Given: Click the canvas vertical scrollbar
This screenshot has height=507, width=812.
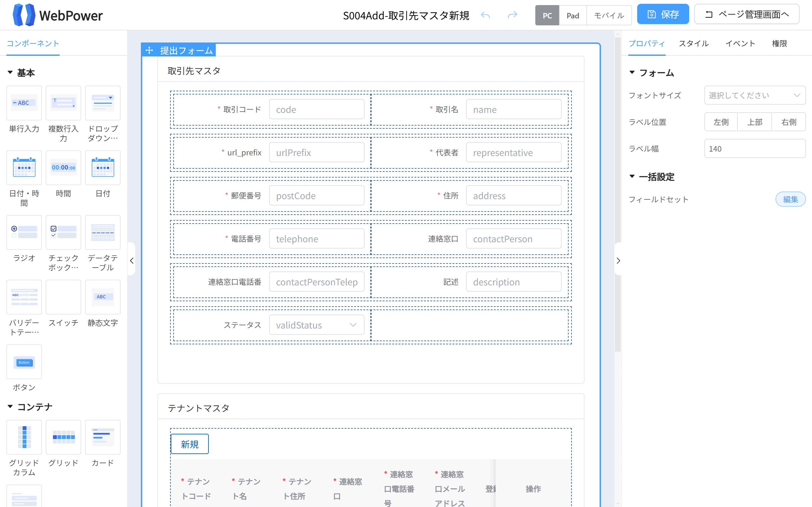Looking at the screenshot, I should click(x=617, y=194).
